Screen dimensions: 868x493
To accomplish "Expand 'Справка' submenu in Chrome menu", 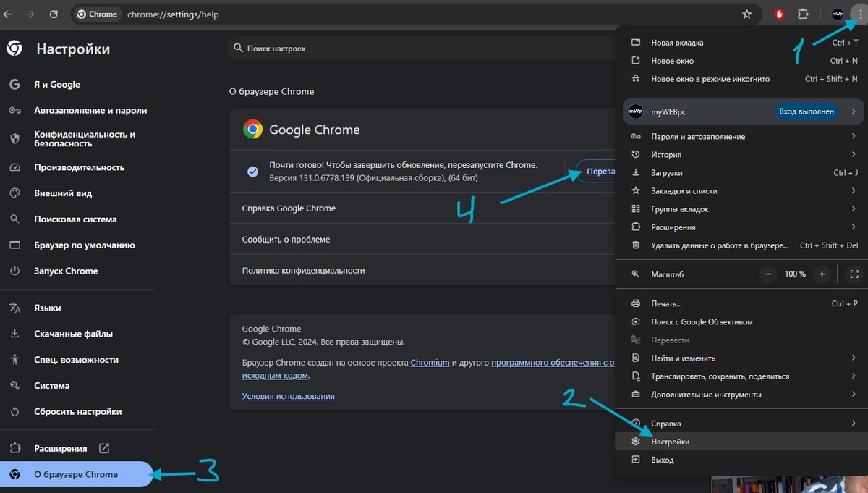I will (x=740, y=424).
